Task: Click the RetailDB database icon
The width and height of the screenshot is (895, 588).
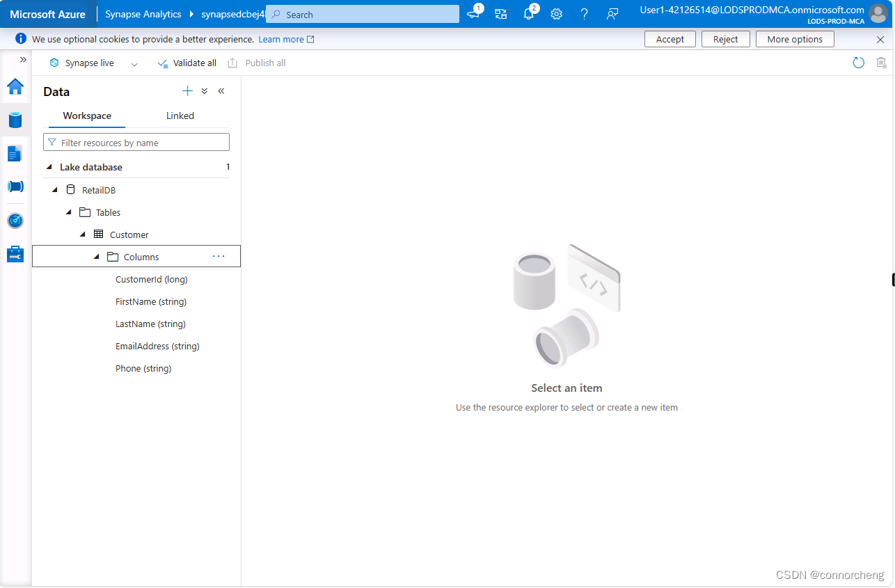Action: tap(70, 189)
